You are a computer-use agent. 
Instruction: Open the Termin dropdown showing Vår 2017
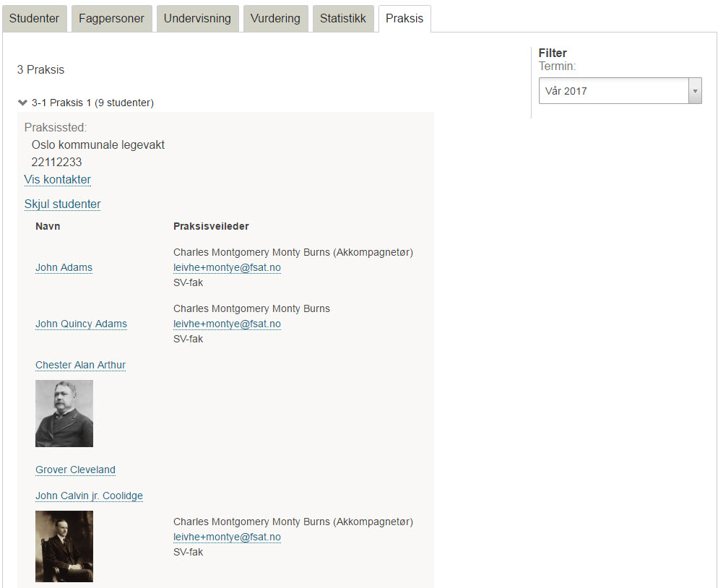pos(620,91)
